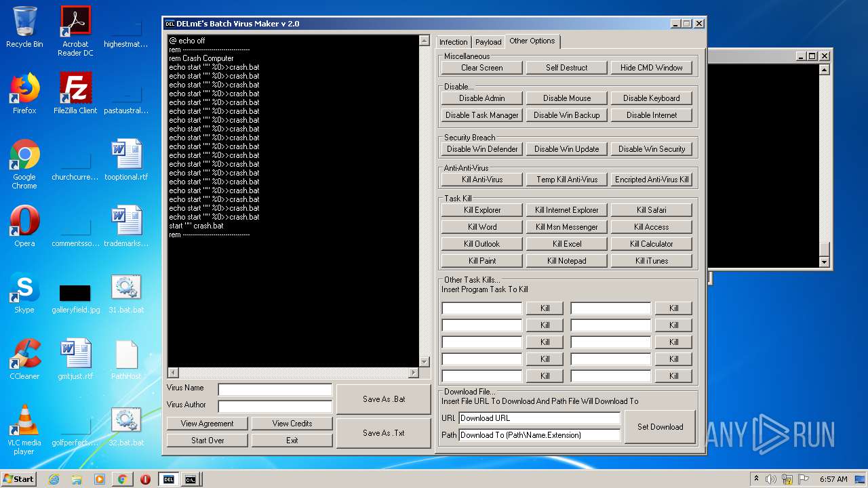This screenshot has width=868, height=488.
Task: Open the gmtjust.rtf document icon
Action: pos(75,359)
